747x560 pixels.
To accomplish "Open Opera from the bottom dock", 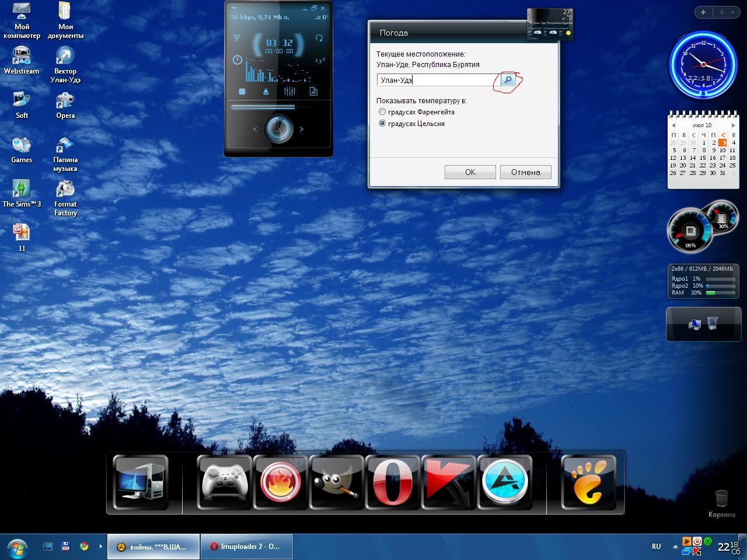I will click(392, 482).
